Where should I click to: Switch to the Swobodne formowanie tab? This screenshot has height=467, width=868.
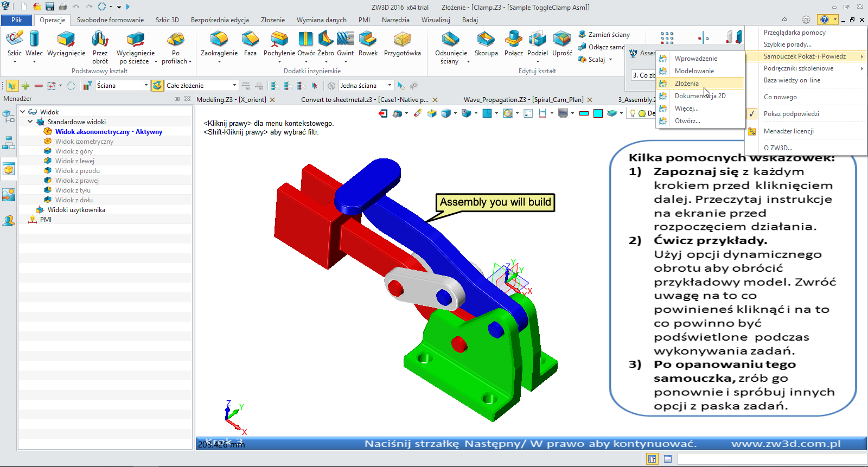pos(110,20)
